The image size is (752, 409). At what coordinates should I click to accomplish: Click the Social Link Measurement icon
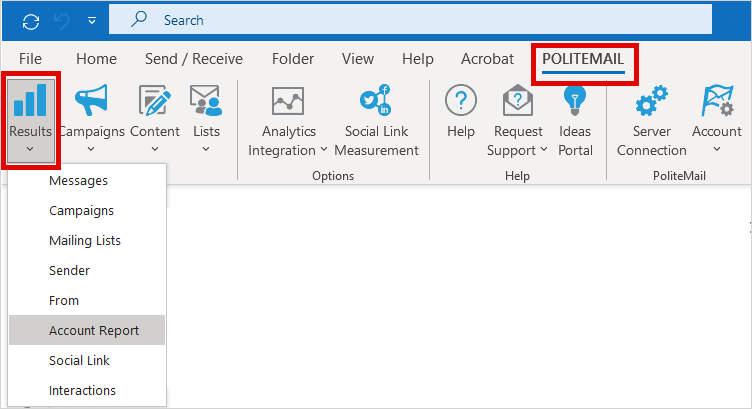click(x=376, y=100)
